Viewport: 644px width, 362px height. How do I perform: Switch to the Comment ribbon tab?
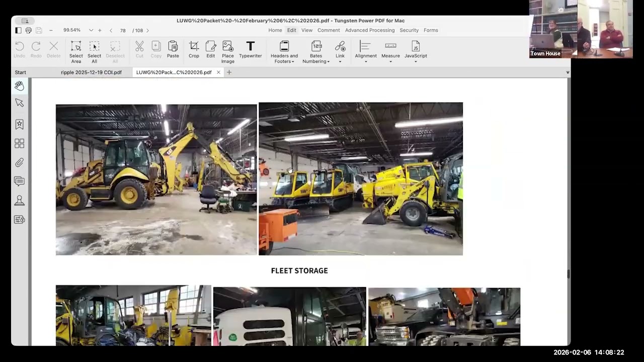click(329, 30)
